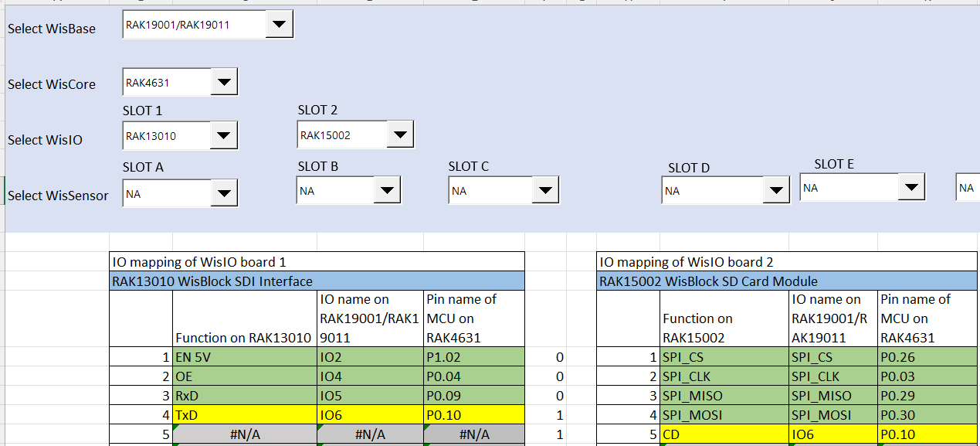Open the SLOT D sensor dropdown
Screen dimensions: 980x446
coord(774,190)
